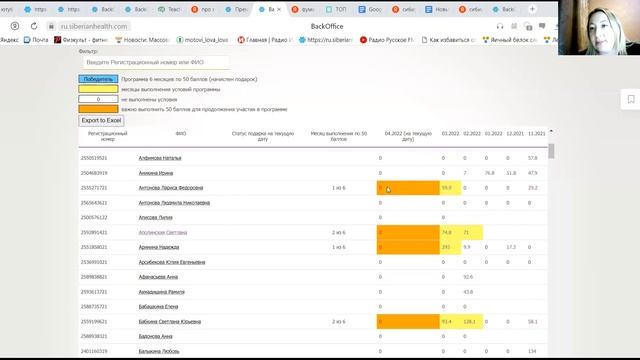This screenshot has width=640, height=360.
Task: Switch to the Текст tab
Action: click(169, 9)
